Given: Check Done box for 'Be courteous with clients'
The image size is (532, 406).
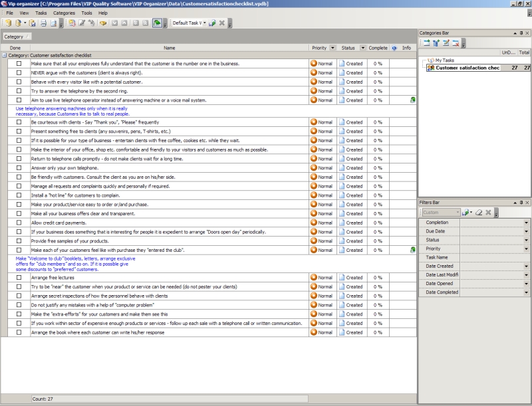Looking at the screenshot, I should (19, 122).
